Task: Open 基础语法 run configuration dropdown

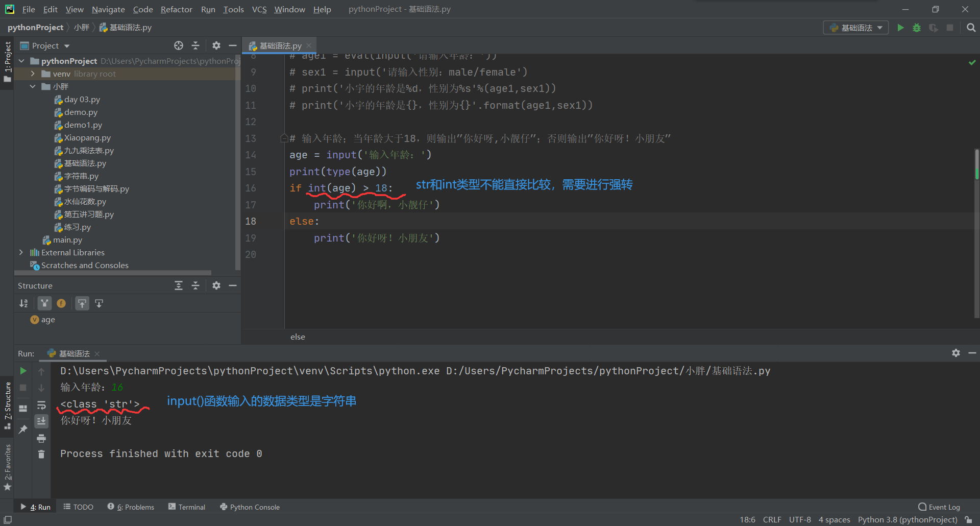Action: 856,28
